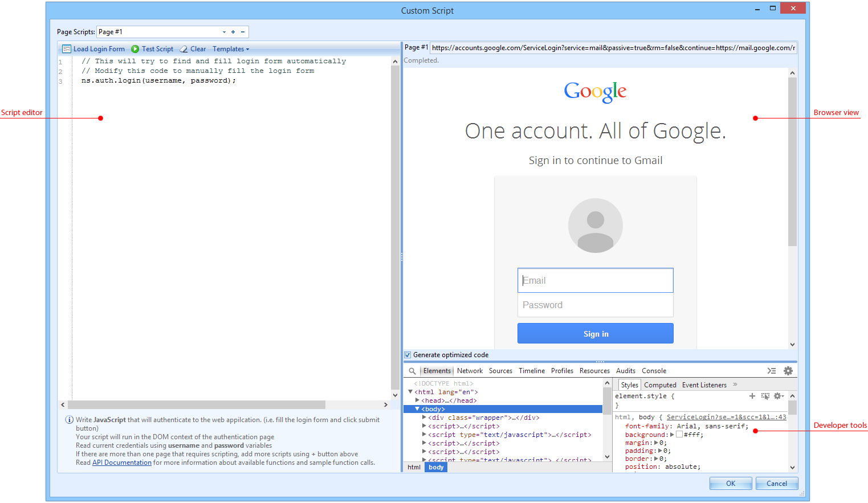The image size is (868, 503).
Task: Open the Profiles tab
Action: 562,371
